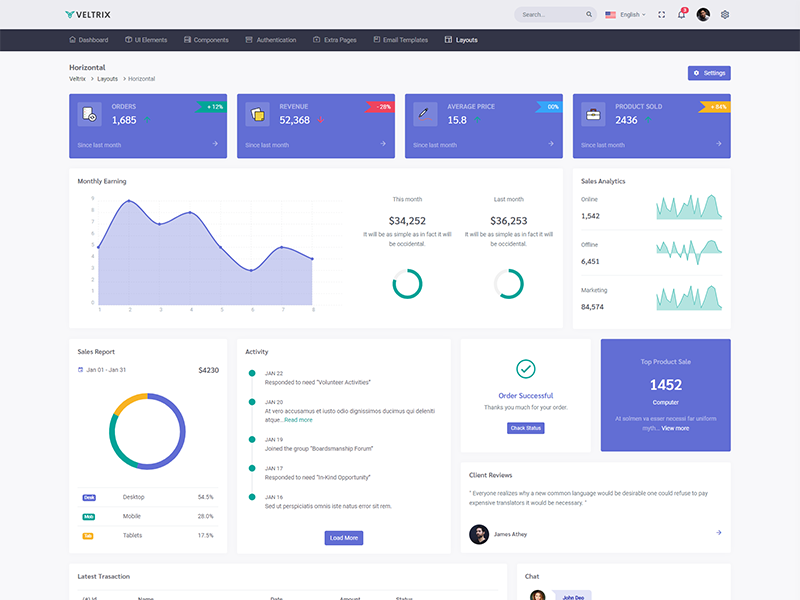Screen dimensions: 800x600
Task: Click the arrow in Client Reviews
Action: 718,533
